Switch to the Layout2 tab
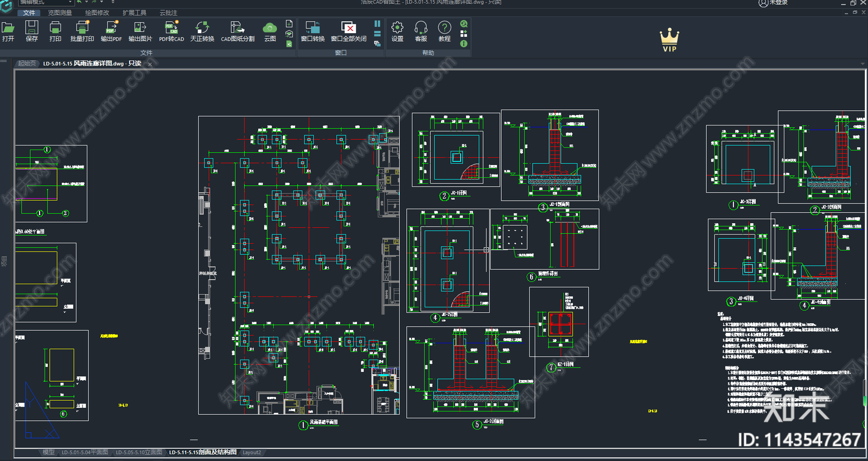Screen dimensions: 868x461 (x=252, y=452)
